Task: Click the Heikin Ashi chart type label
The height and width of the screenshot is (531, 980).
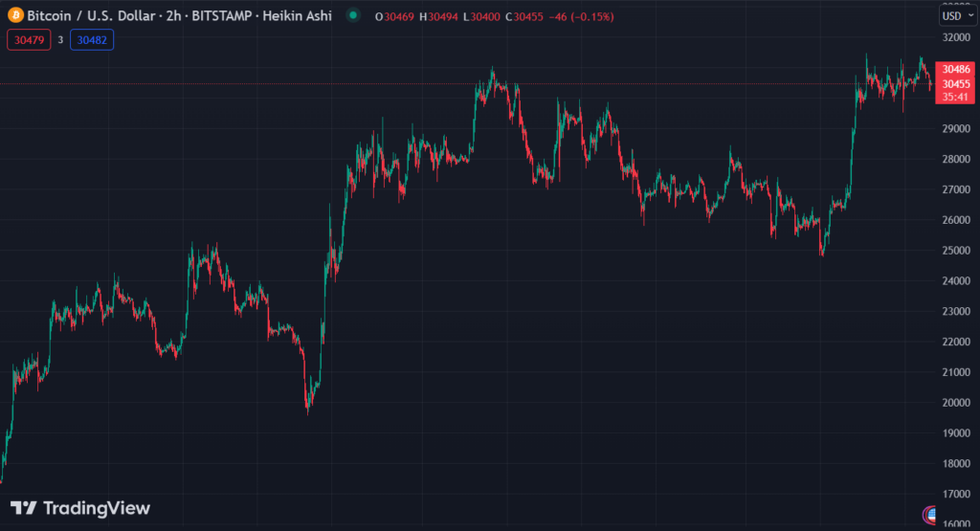Action: [x=297, y=15]
